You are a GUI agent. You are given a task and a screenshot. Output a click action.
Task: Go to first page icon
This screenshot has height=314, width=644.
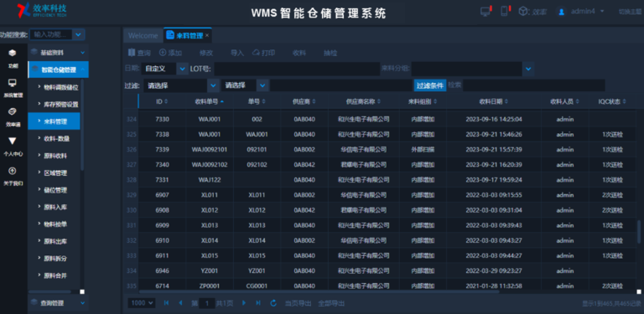166,303
